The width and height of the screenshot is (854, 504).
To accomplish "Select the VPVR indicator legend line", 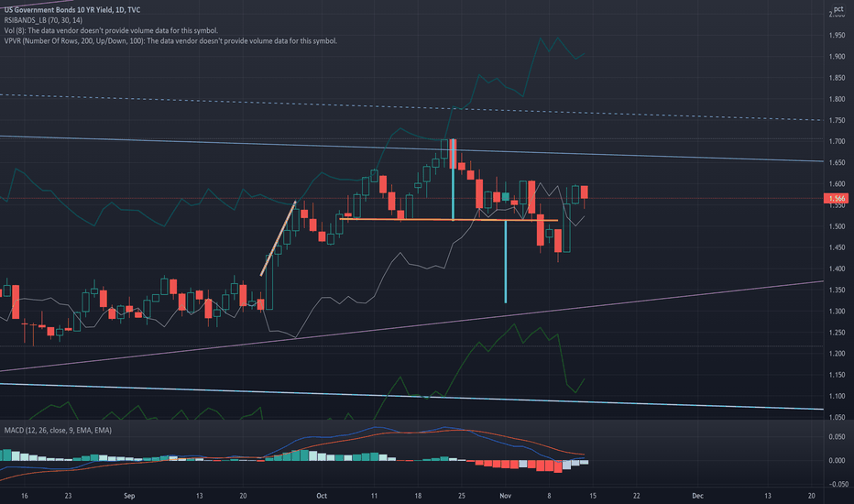I will pyautogui.click(x=170, y=41).
